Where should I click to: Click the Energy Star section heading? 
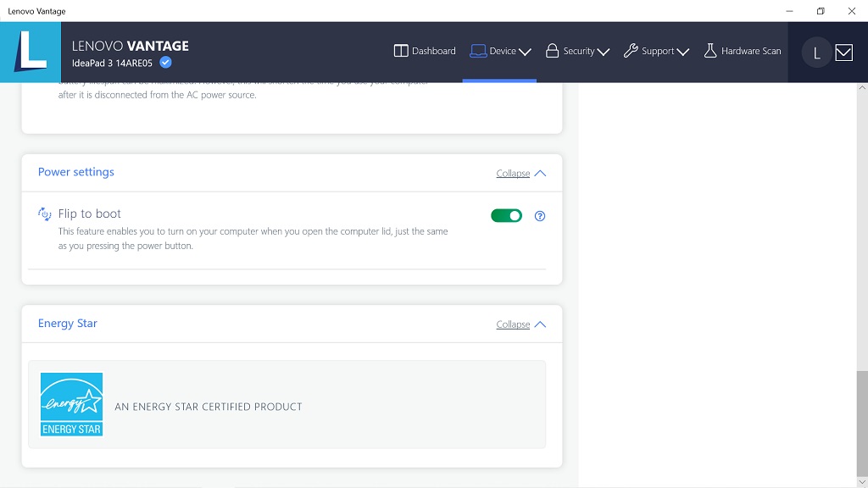(x=68, y=323)
